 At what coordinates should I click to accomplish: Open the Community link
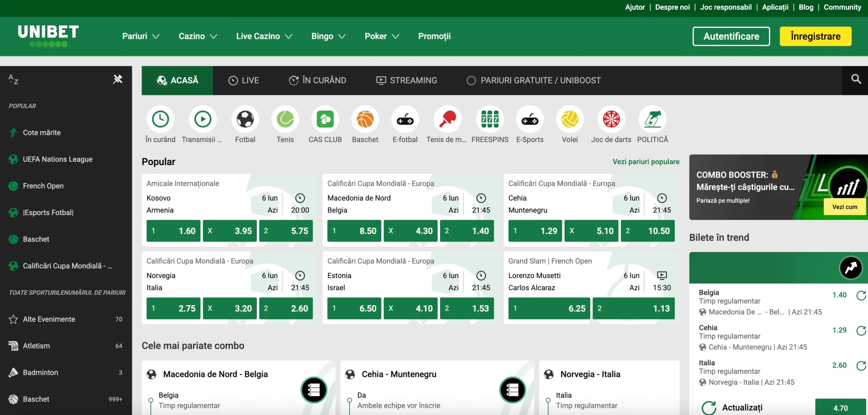pyautogui.click(x=842, y=7)
